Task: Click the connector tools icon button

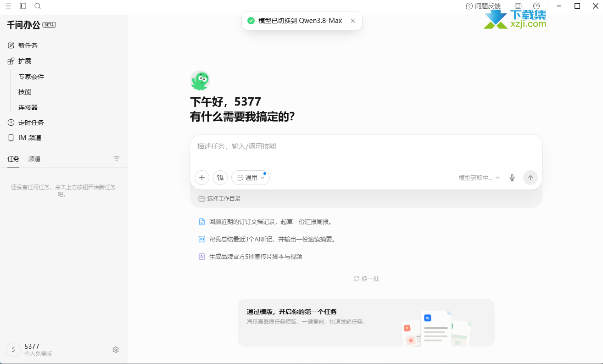Action: click(x=220, y=178)
